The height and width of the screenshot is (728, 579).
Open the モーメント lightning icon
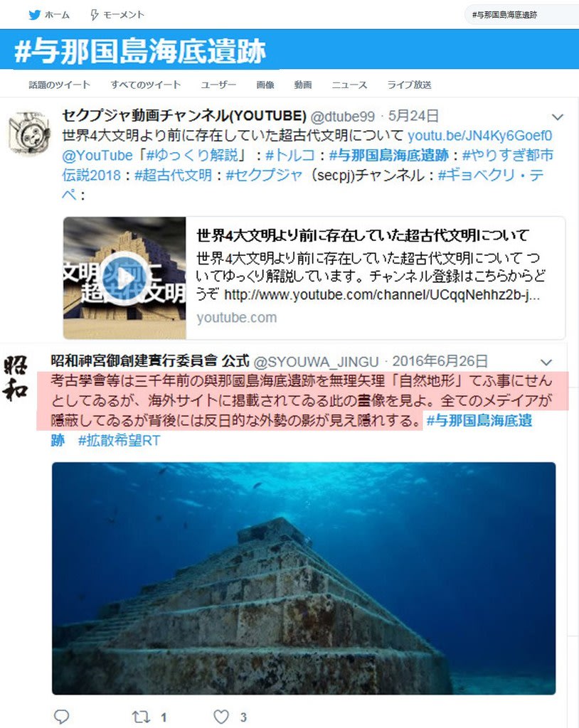coord(95,15)
